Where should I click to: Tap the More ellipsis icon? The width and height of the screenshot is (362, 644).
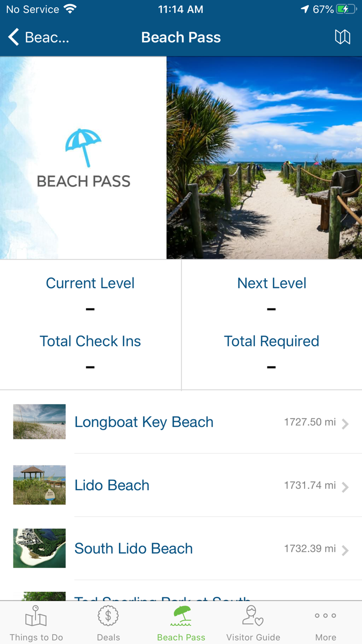click(325, 616)
